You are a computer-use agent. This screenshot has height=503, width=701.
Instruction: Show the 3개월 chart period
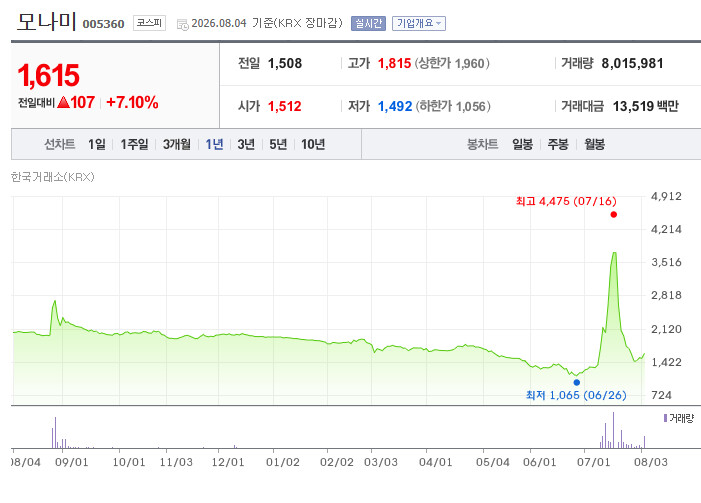(x=177, y=144)
